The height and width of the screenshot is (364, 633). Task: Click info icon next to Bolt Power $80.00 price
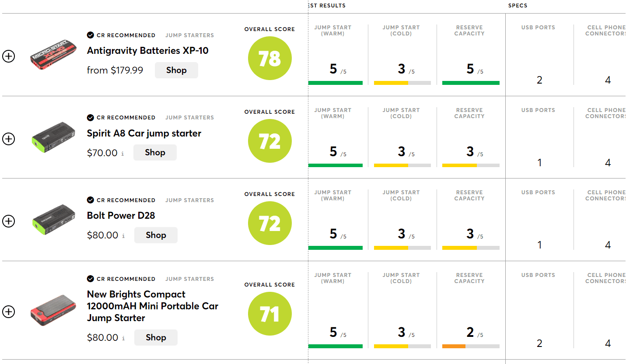pyautogui.click(x=123, y=236)
